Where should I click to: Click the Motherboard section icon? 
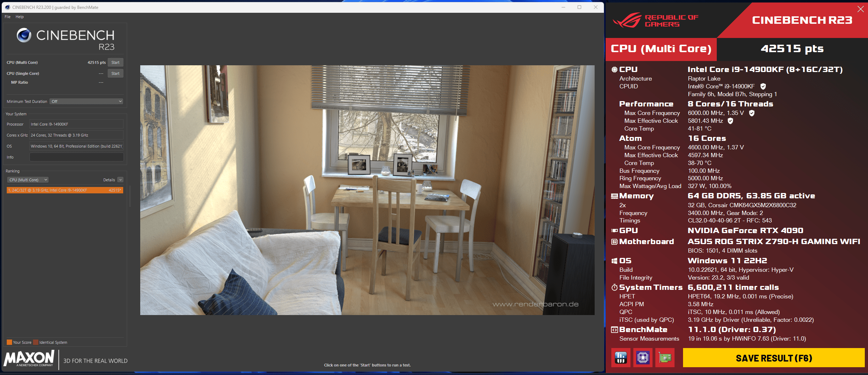click(x=614, y=242)
